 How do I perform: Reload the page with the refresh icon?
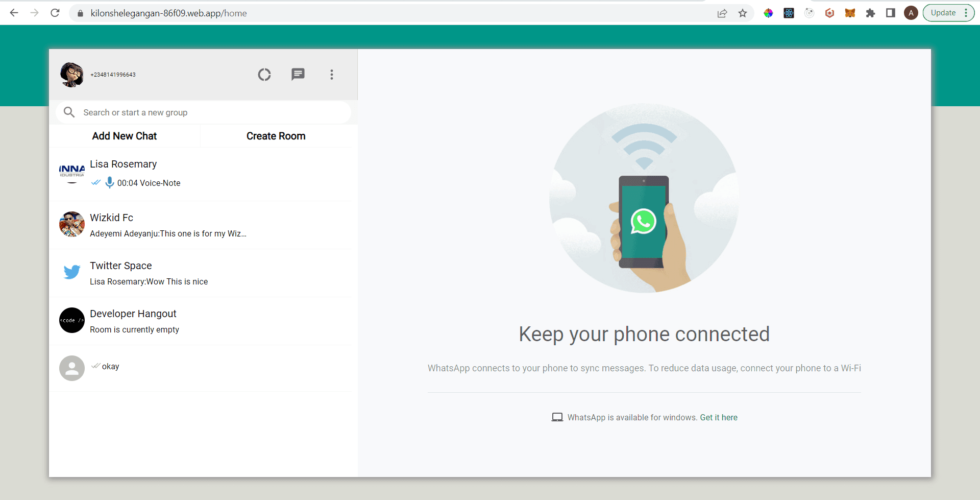click(55, 13)
